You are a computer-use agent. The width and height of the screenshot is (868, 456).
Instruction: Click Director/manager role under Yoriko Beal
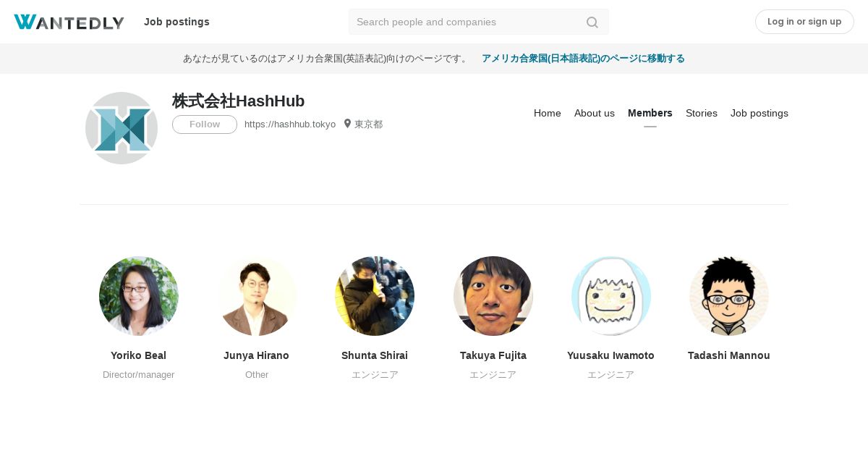(x=139, y=375)
